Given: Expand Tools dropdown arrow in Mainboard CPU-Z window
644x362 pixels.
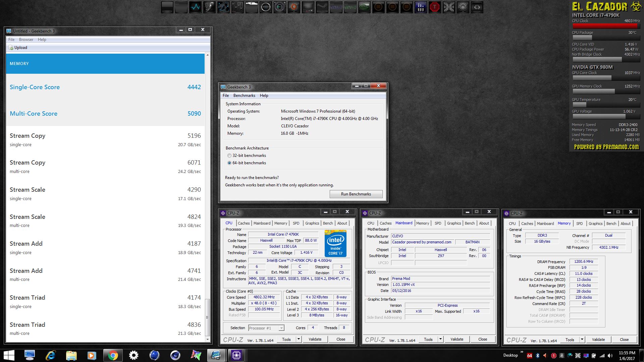Looking at the screenshot, I should click(x=440, y=339).
